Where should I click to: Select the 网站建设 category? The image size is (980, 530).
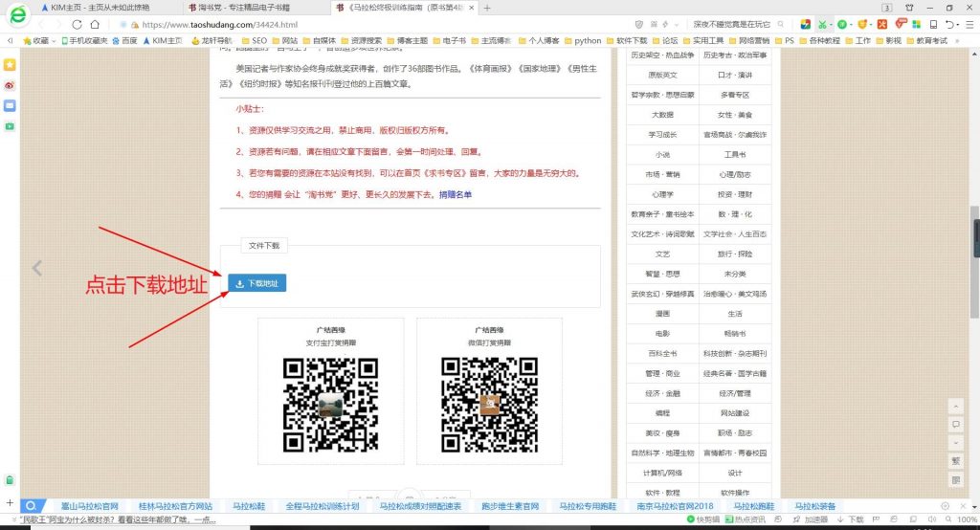(735, 413)
